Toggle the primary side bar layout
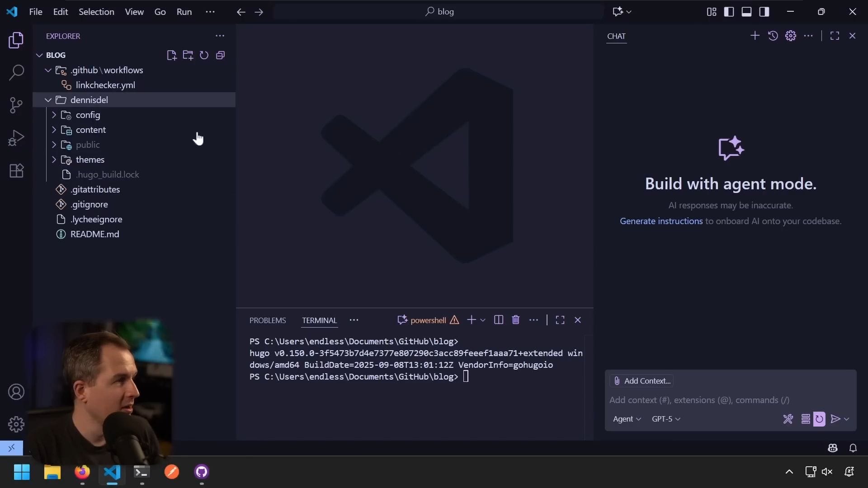This screenshot has width=868, height=488. pos(729,12)
